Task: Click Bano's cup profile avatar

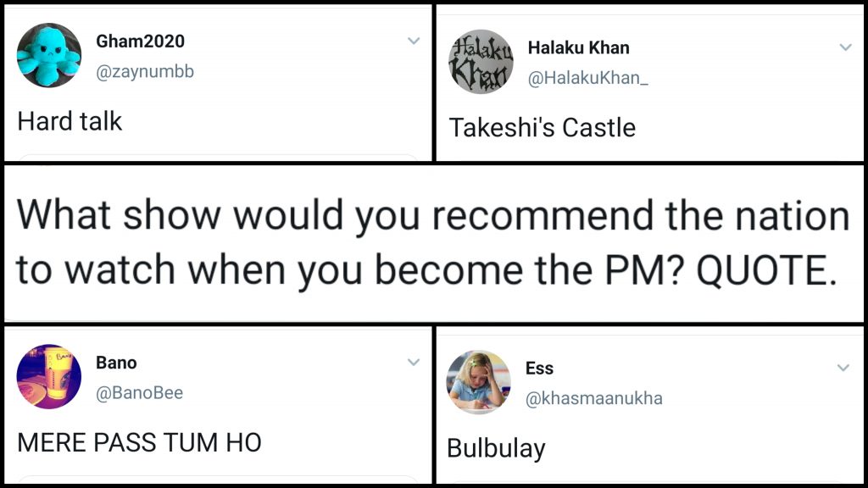Action: point(49,377)
